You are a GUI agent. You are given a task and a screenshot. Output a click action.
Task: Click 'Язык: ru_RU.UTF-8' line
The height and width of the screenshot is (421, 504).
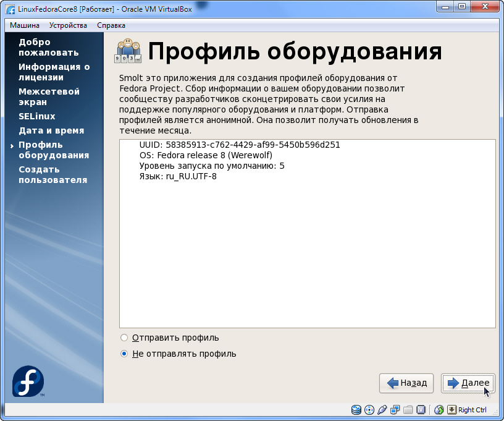[x=178, y=177]
